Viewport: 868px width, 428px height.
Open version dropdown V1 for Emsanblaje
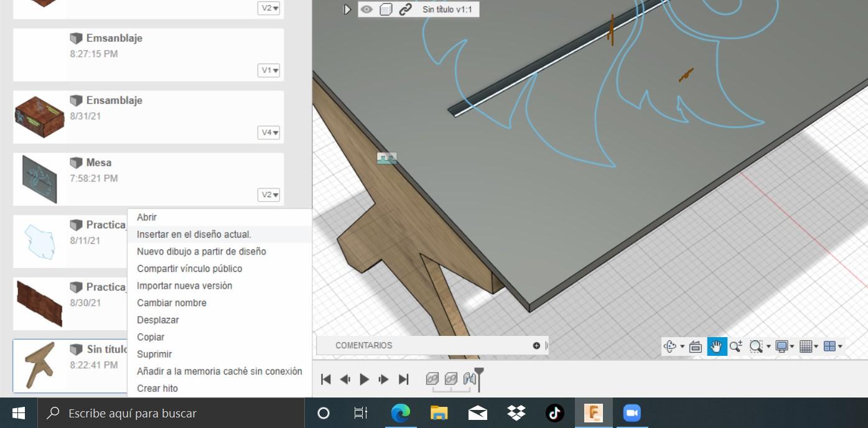pyautogui.click(x=269, y=70)
